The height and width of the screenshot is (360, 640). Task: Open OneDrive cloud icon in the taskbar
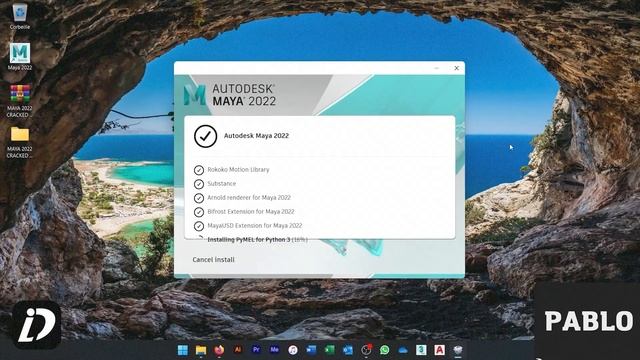[403, 350]
